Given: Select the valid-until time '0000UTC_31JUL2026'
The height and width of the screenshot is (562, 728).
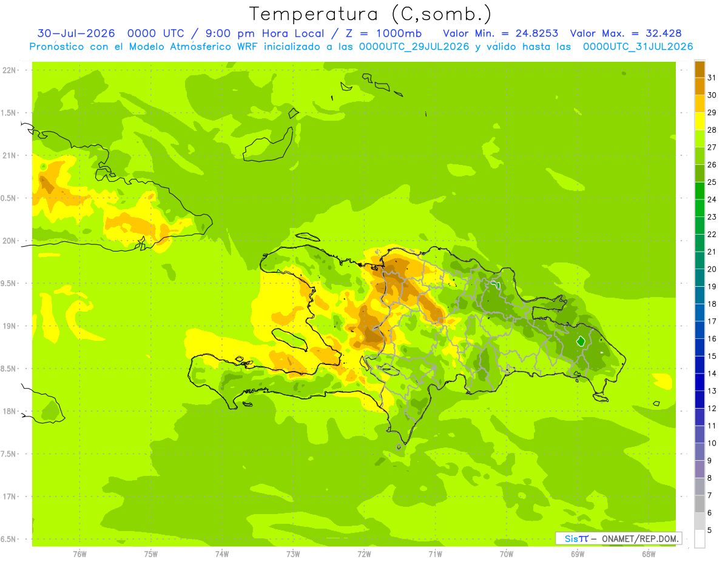Looking at the screenshot, I should tap(638, 47).
